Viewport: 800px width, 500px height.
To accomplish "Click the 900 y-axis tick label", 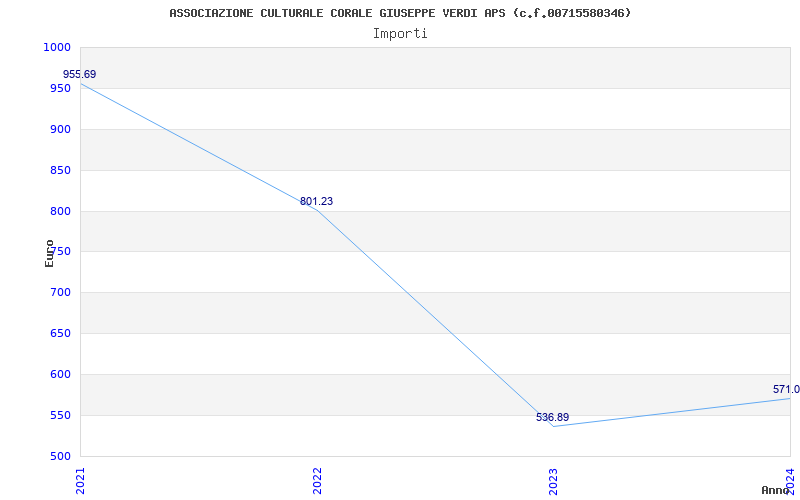I will [60, 130].
